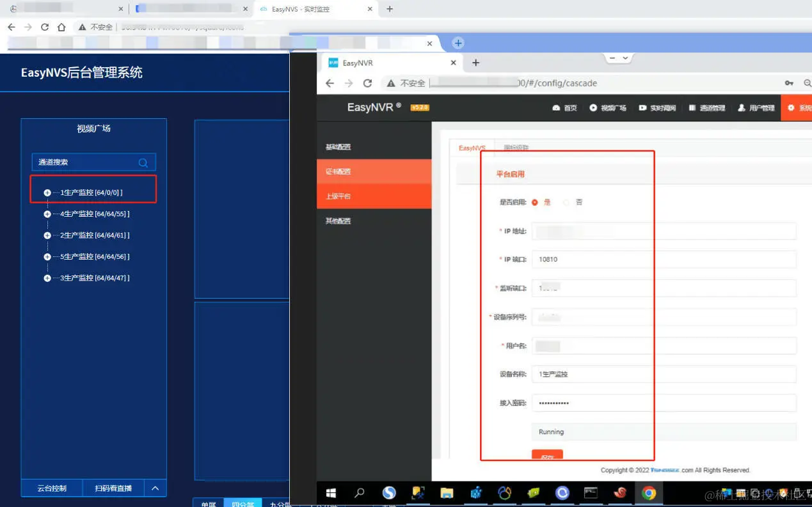Expand the 2生产监控 tree node
Viewport: 812px width, 507px height.
coord(47,235)
